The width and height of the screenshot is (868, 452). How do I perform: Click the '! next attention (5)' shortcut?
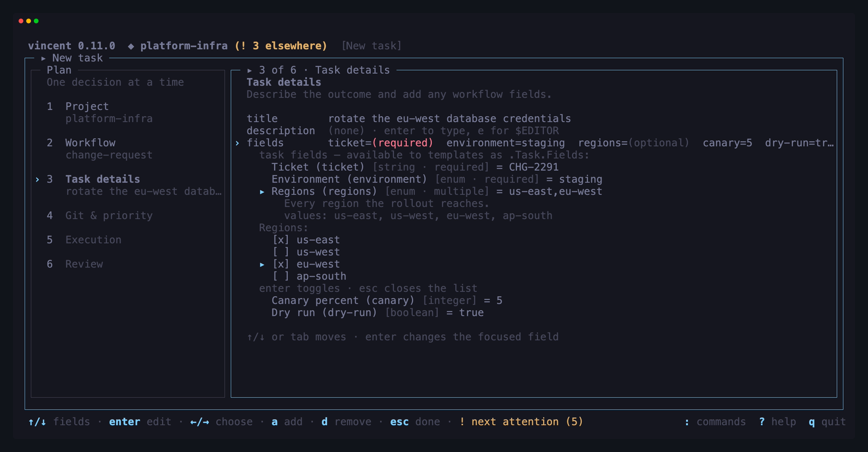(x=521, y=422)
